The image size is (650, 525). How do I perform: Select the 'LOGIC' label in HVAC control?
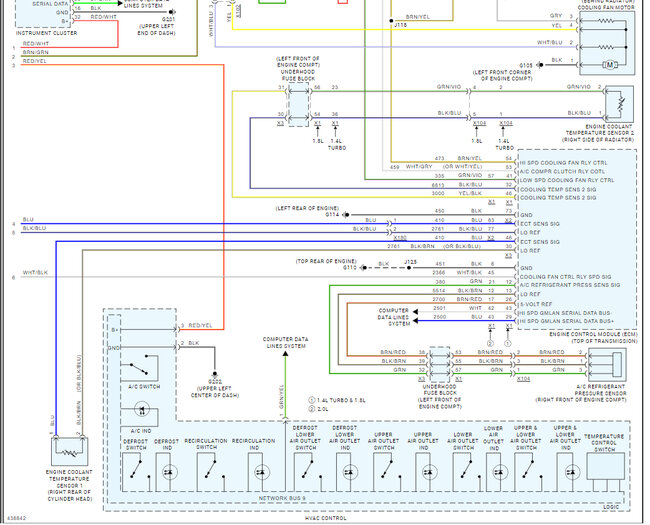pos(610,507)
